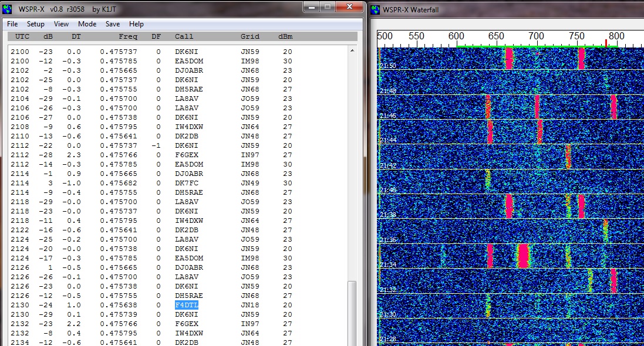644x346 pixels.
Task: Click the EA5DOM callsign at 2100
Action: 189,61
